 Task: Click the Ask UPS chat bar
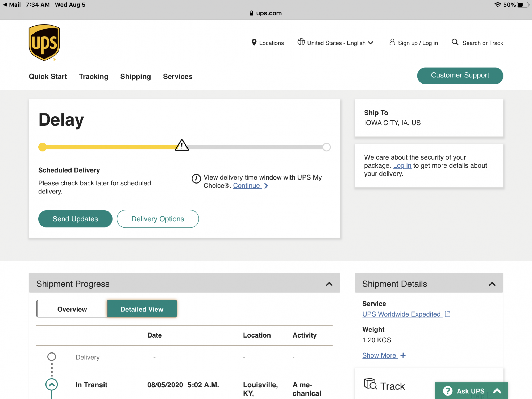tap(472, 391)
